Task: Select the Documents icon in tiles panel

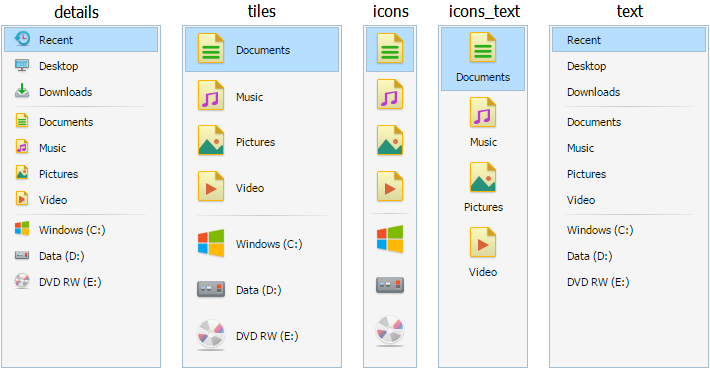Action: [211, 48]
